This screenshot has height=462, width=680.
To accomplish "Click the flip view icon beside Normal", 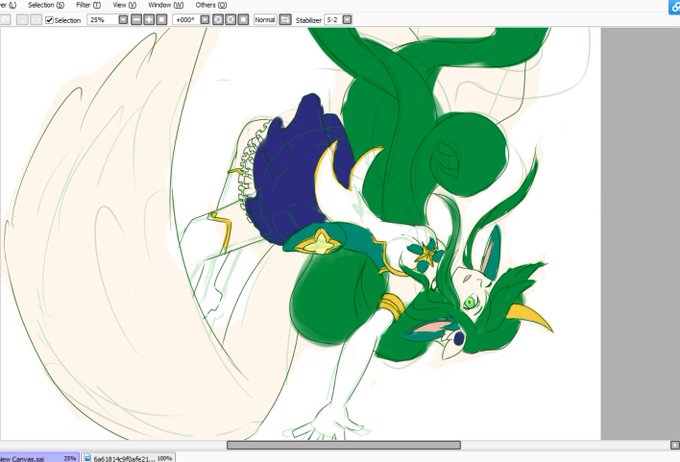I will coord(285,20).
